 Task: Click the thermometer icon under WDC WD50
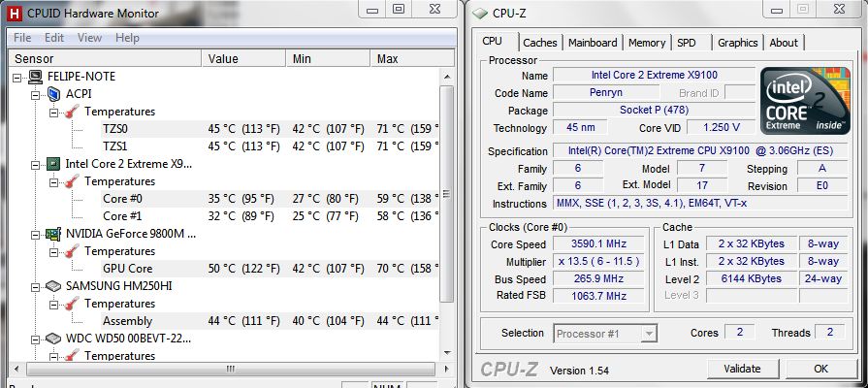72,355
